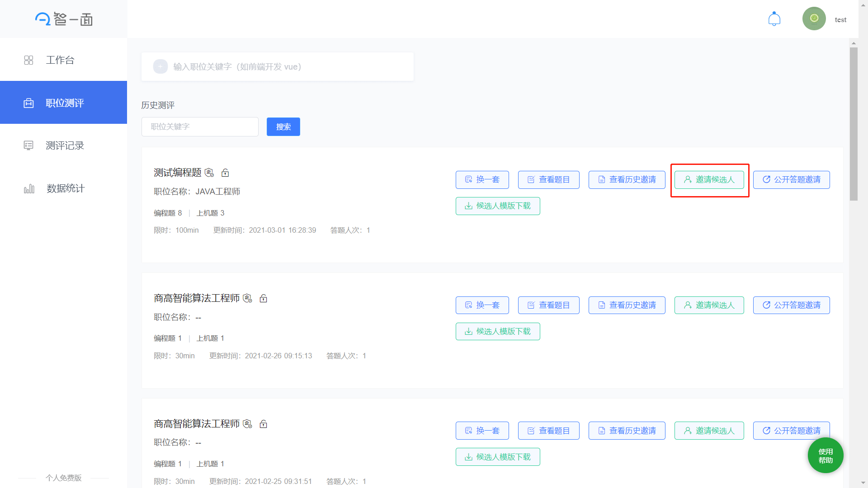Click the settings icon beside 测试编程题
The image size is (868, 488).
[x=209, y=173]
